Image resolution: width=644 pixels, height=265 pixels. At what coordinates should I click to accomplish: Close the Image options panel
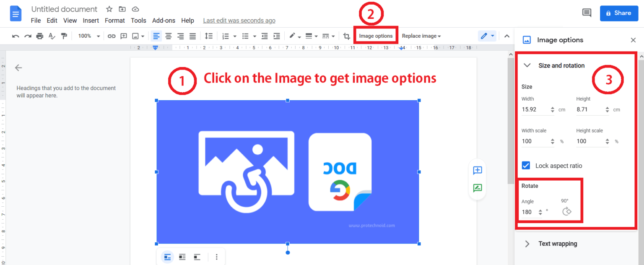[x=633, y=40]
